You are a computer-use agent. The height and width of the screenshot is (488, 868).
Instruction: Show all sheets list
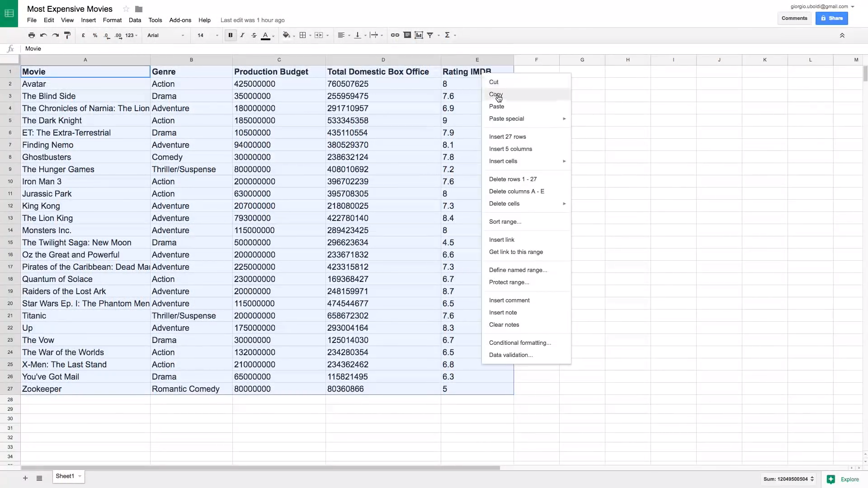tap(39, 479)
